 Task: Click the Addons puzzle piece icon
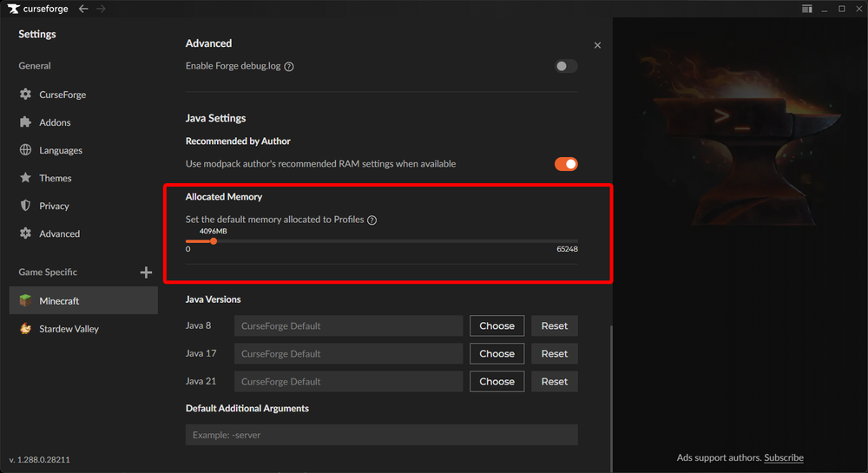pyautogui.click(x=25, y=122)
